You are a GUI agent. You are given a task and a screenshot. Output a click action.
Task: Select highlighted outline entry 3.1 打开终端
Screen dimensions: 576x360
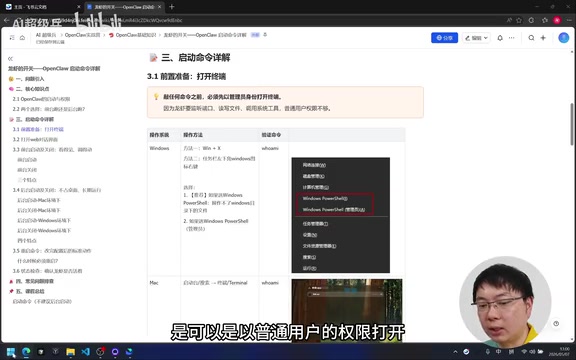[x=38, y=129]
